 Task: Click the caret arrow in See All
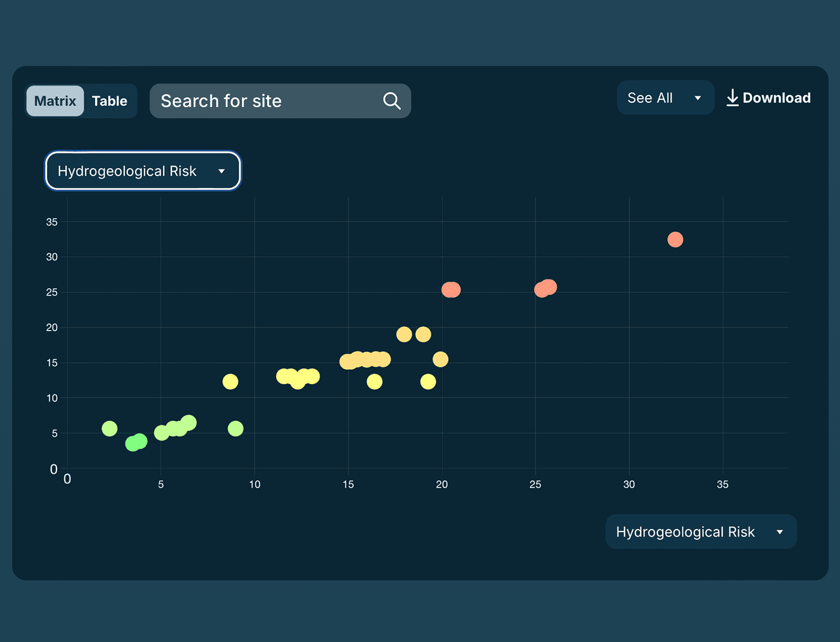698,98
